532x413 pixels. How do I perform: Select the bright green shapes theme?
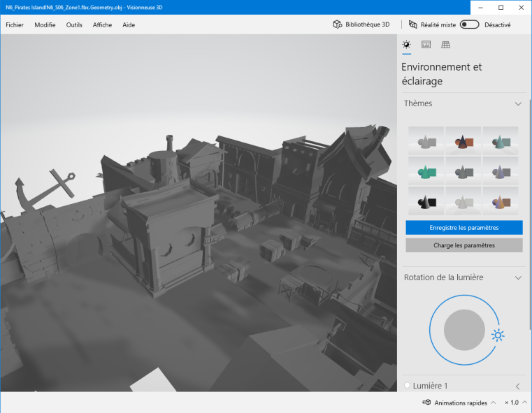[x=426, y=171]
